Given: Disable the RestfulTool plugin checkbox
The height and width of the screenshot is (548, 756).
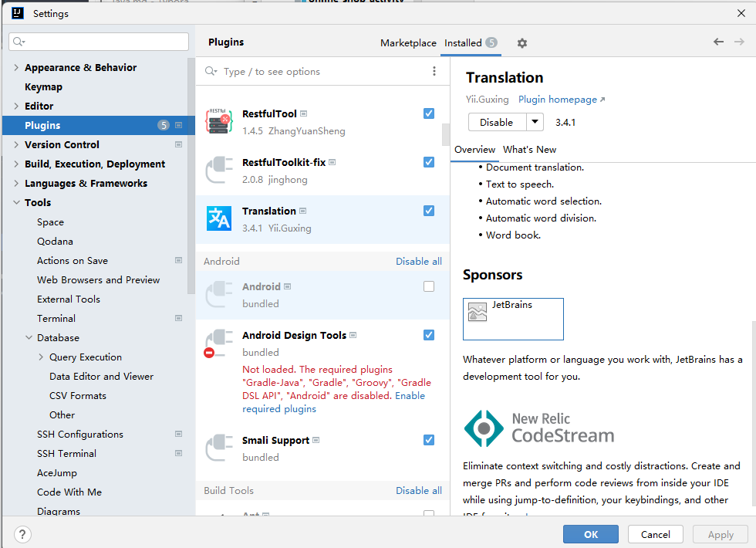Looking at the screenshot, I should pyautogui.click(x=429, y=113).
